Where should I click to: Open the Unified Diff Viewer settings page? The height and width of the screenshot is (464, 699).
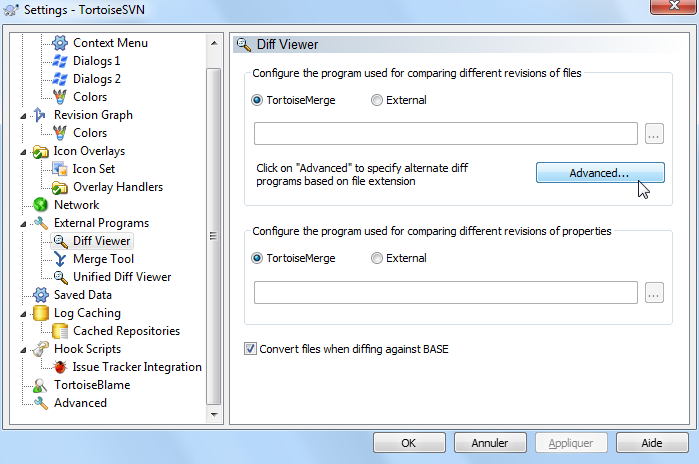pos(121,277)
